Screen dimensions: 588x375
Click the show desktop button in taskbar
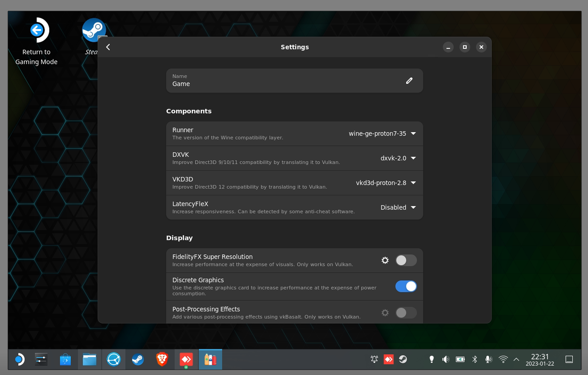[569, 360]
